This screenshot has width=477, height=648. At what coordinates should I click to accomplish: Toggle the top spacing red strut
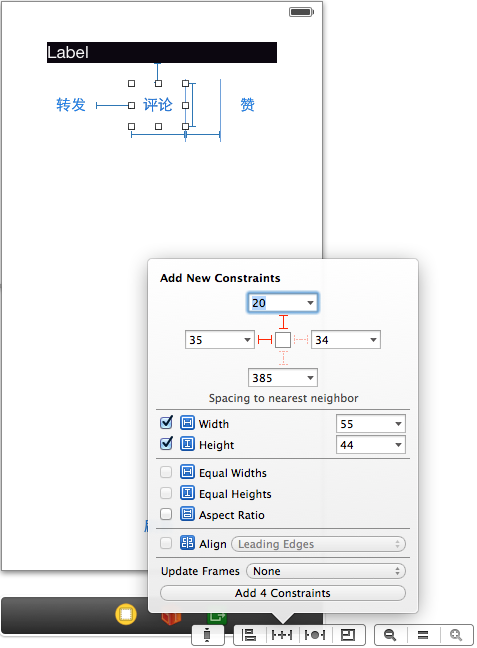(283, 322)
